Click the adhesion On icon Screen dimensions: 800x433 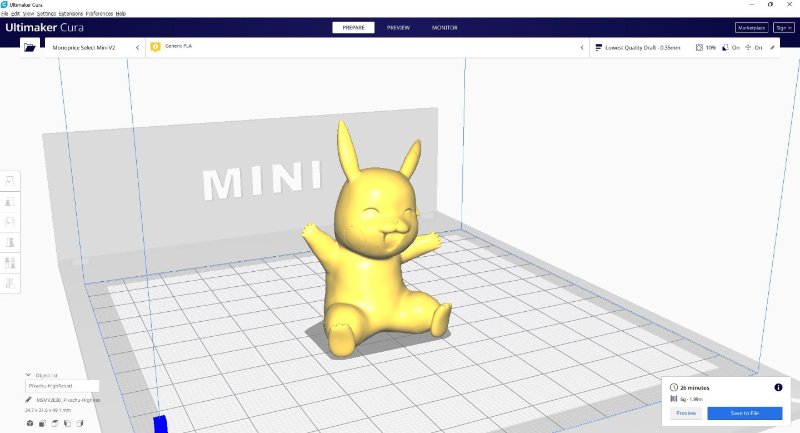[x=748, y=47]
